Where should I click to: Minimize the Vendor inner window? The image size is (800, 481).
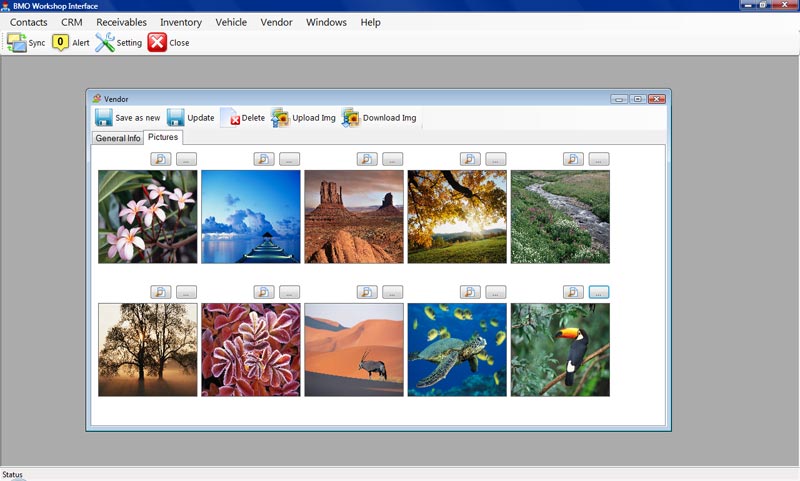(x=619, y=99)
